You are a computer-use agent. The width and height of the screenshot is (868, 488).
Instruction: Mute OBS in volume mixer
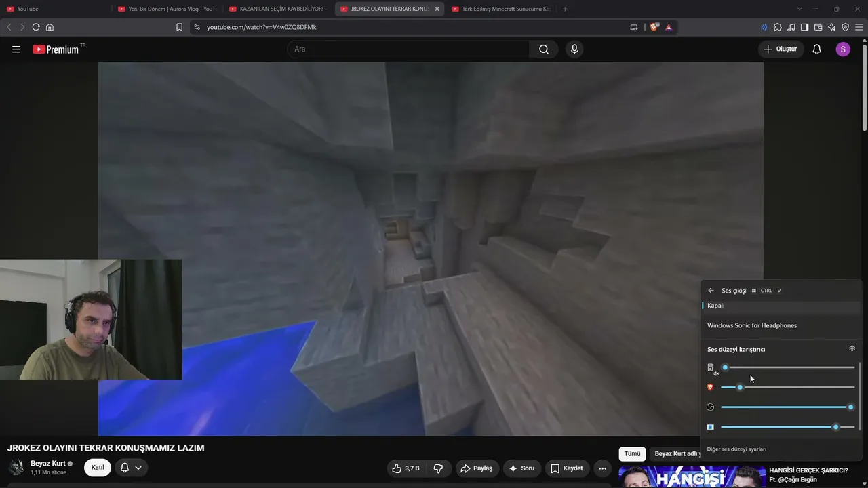point(710,407)
